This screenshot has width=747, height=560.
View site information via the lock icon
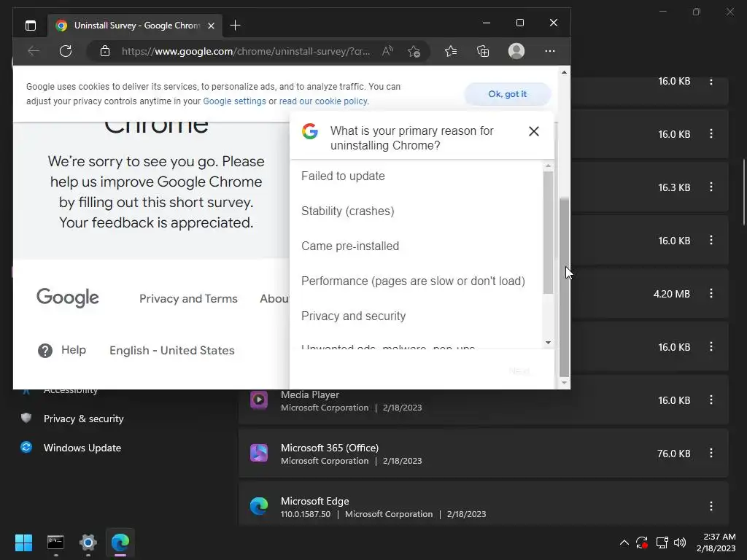pyautogui.click(x=105, y=51)
